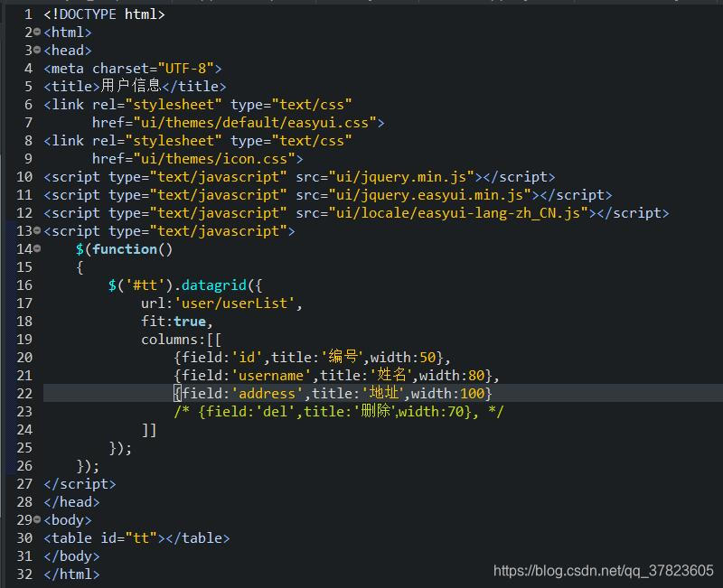This screenshot has width=723, height=588.
Task: Click the '#tt' selector string
Action: click(146, 285)
